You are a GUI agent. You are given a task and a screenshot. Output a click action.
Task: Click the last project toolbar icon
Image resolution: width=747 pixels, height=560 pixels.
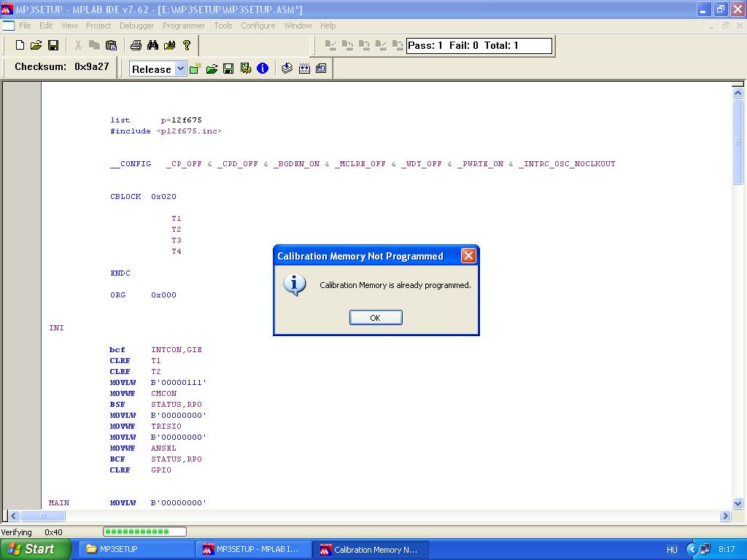[321, 69]
